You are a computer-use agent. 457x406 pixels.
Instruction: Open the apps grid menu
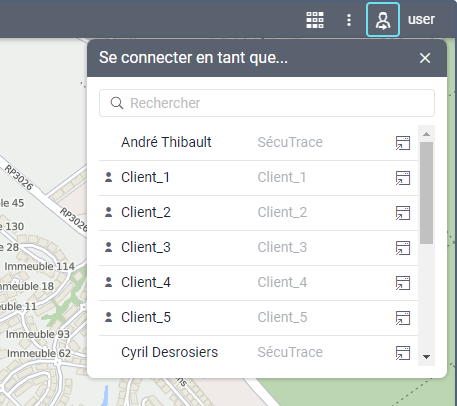315,20
